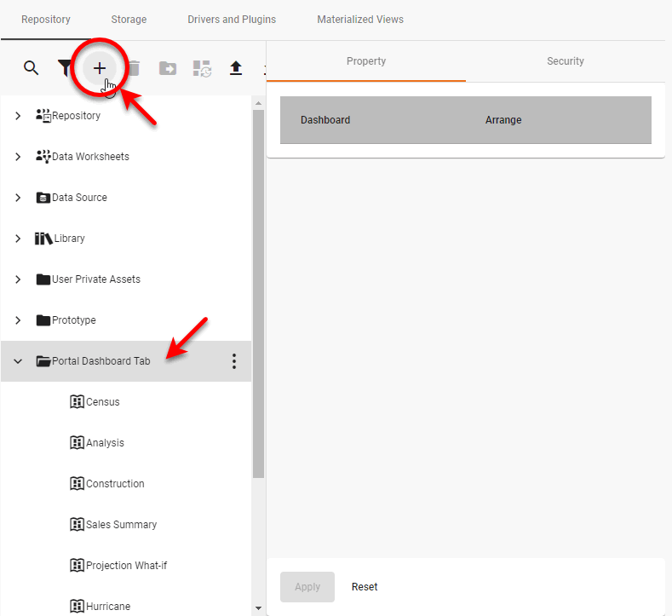The width and height of the screenshot is (672, 616).
Task: Switch to the Repository top tab
Action: (x=46, y=20)
